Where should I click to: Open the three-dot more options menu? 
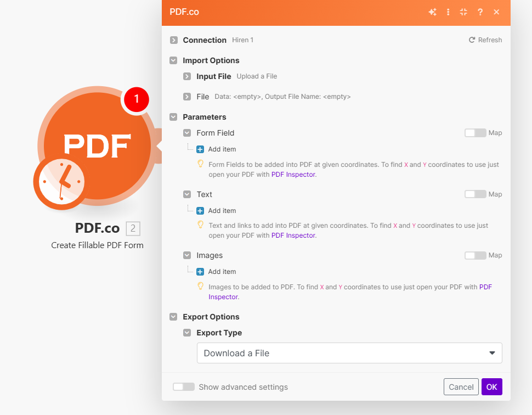click(x=448, y=12)
